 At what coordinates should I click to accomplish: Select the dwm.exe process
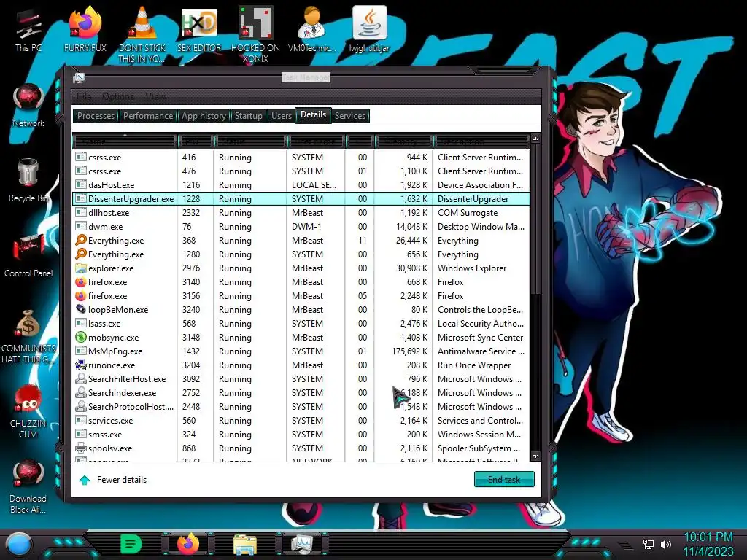(x=301, y=226)
